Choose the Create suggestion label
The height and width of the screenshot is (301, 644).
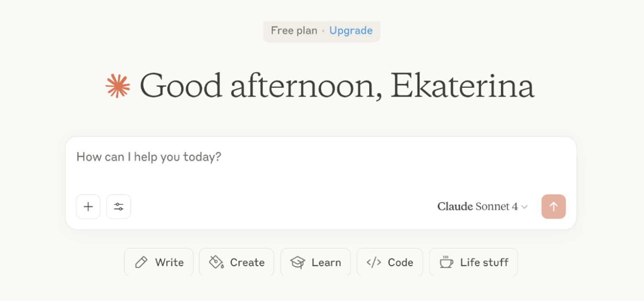pos(247,262)
